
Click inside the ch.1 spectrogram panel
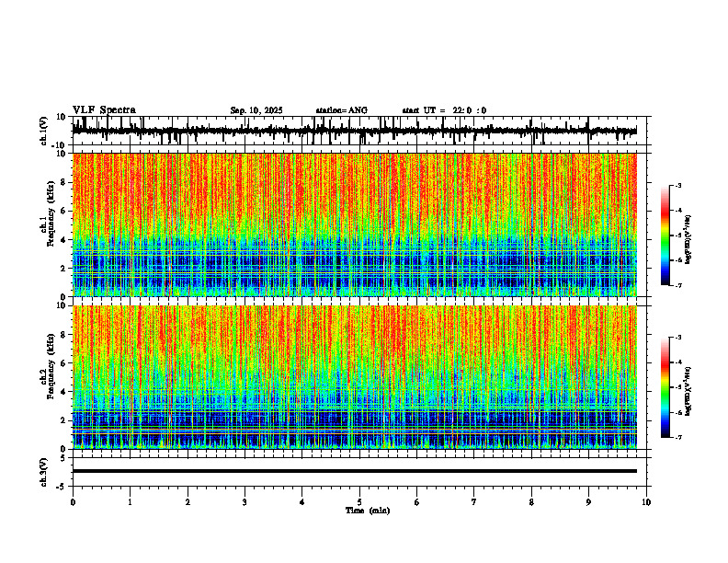click(354, 224)
